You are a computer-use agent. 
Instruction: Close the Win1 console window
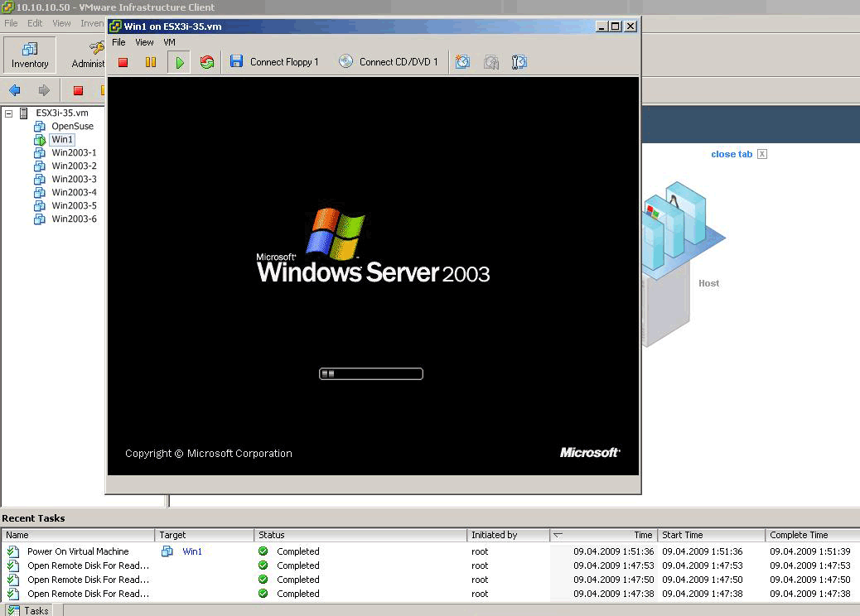[x=631, y=26]
